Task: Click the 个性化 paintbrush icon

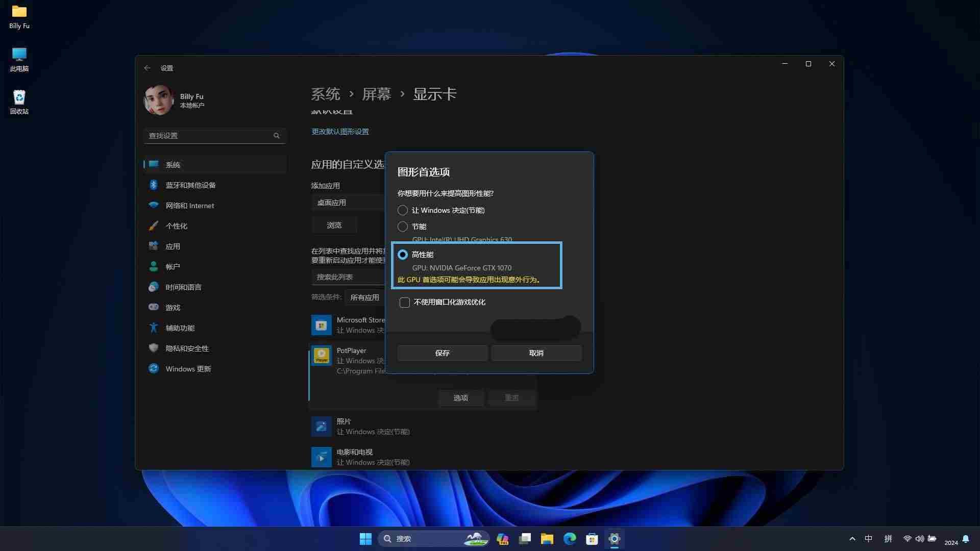Action: pos(153,226)
